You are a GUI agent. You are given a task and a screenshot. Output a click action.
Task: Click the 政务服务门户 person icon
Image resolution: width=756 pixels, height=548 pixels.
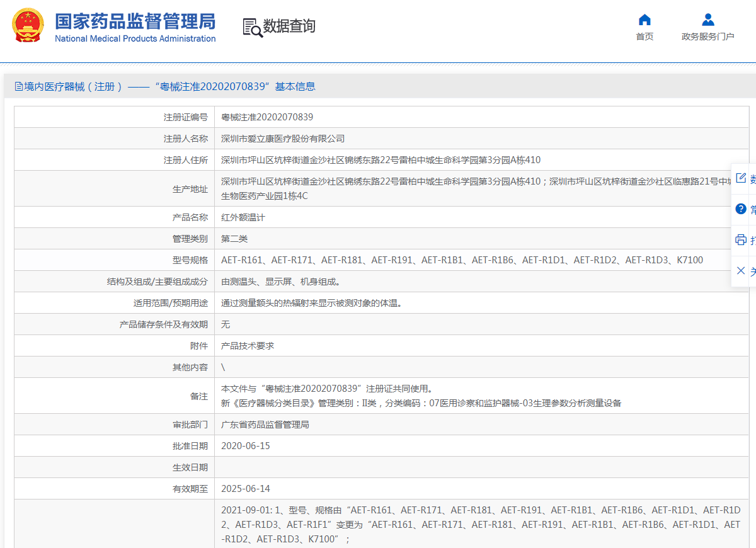click(x=708, y=20)
